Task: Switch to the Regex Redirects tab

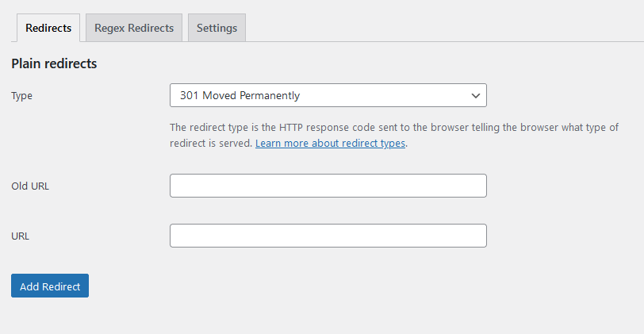Action: [134, 28]
